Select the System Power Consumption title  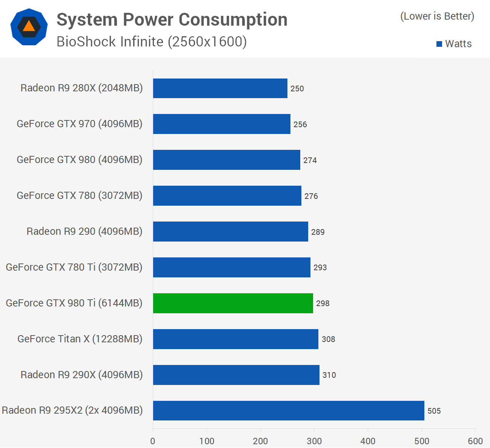(172, 20)
